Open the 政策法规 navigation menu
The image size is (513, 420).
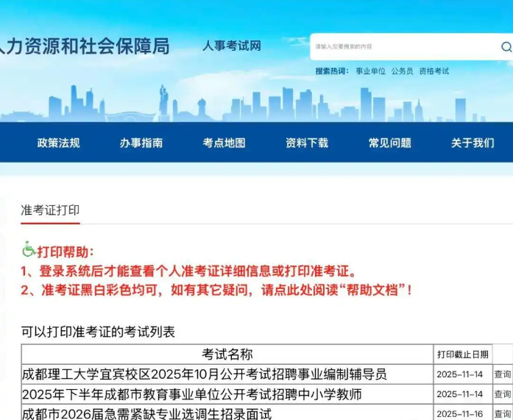tap(58, 143)
